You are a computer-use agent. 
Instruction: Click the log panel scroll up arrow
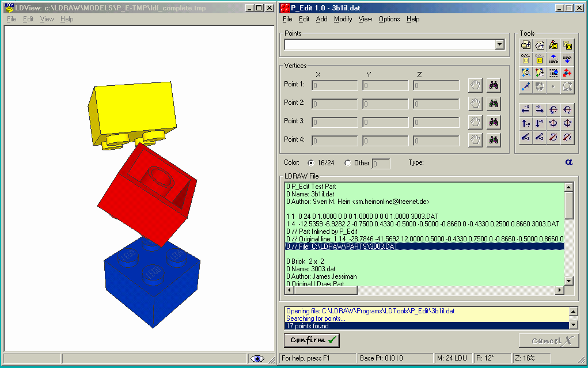click(574, 312)
